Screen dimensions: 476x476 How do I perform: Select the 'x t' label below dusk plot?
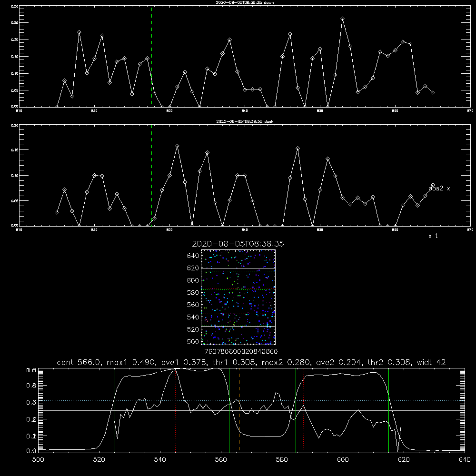(433, 236)
